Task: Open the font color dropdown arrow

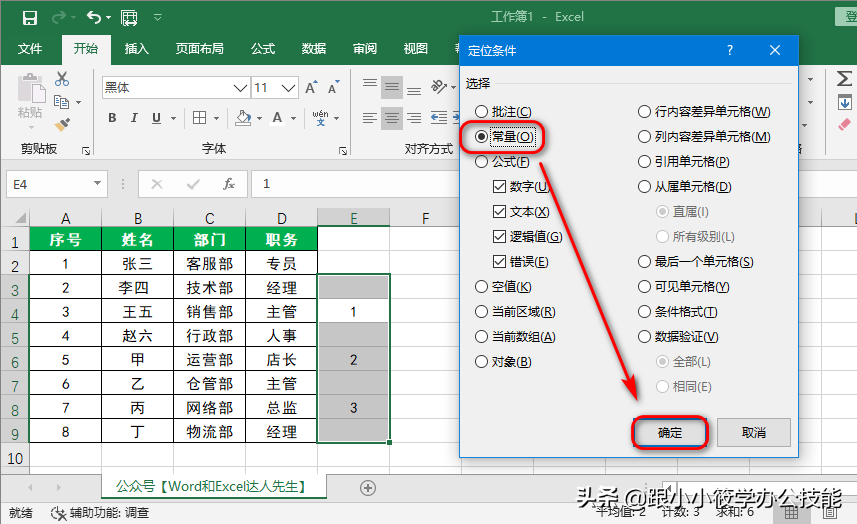Action: tap(294, 118)
